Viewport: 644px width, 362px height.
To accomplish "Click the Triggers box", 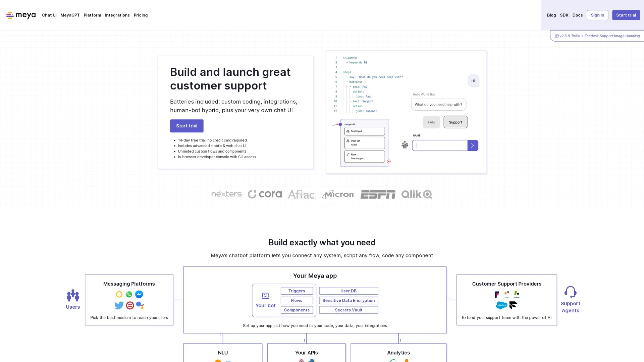I will coord(297,291).
